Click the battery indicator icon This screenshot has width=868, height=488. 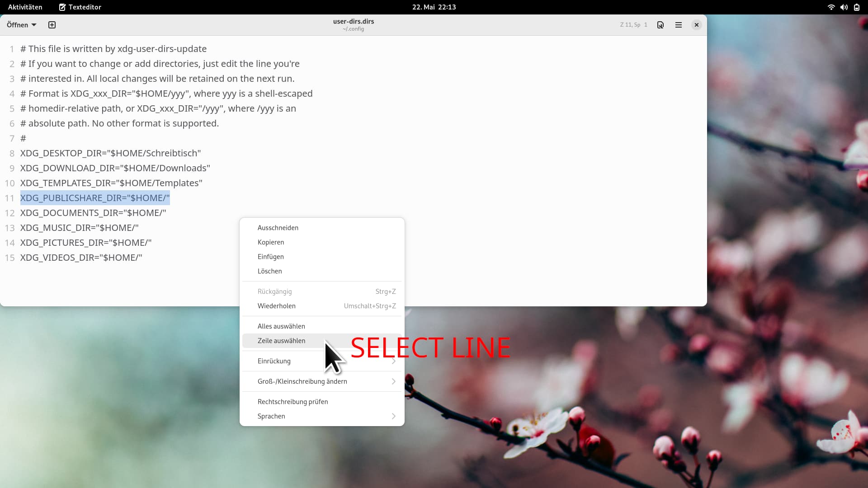coord(857,7)
